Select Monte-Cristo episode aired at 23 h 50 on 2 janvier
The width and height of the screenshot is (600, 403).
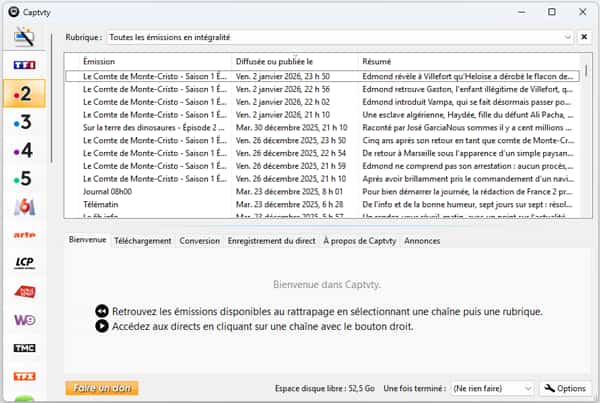[x=322, y=76]
